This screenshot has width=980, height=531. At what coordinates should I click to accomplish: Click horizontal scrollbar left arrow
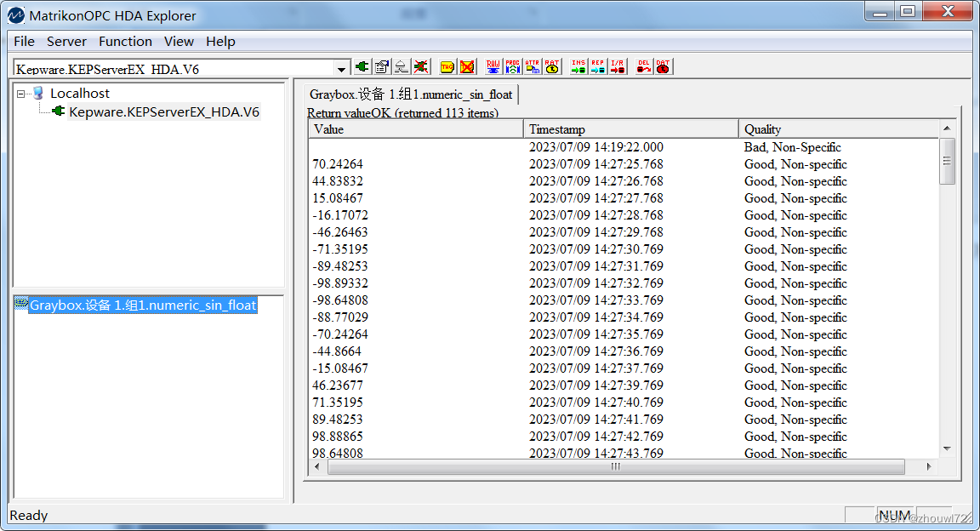[x=316, y=466]
